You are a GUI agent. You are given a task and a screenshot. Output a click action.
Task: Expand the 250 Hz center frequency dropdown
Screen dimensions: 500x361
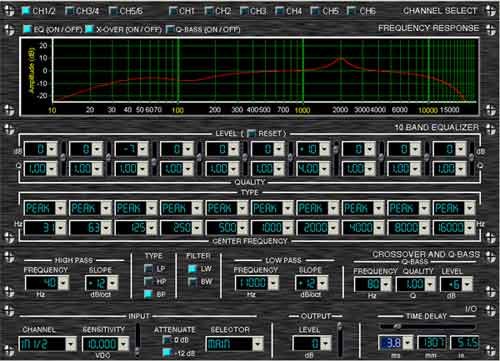197,228
